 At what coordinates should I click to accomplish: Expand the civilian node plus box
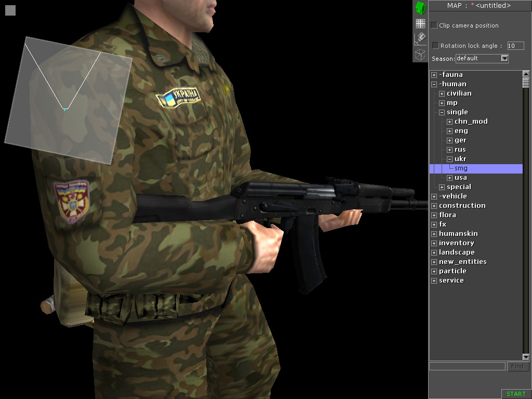point(442,94)
